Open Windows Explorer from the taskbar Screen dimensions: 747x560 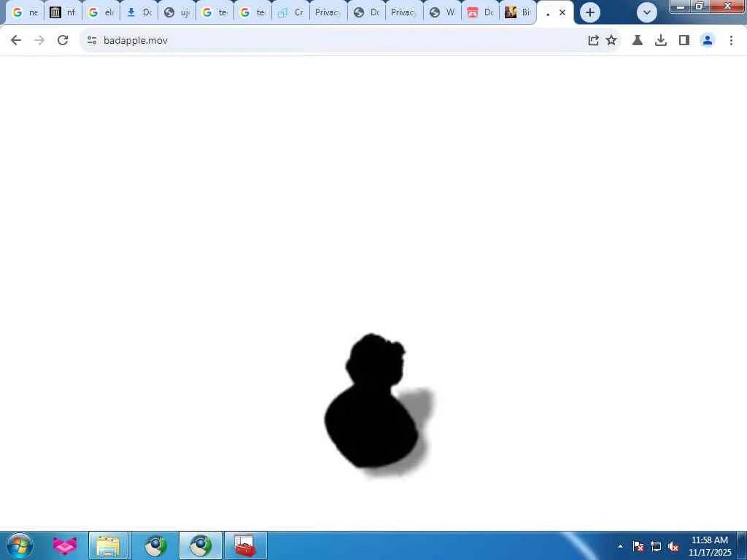[108, 545]
